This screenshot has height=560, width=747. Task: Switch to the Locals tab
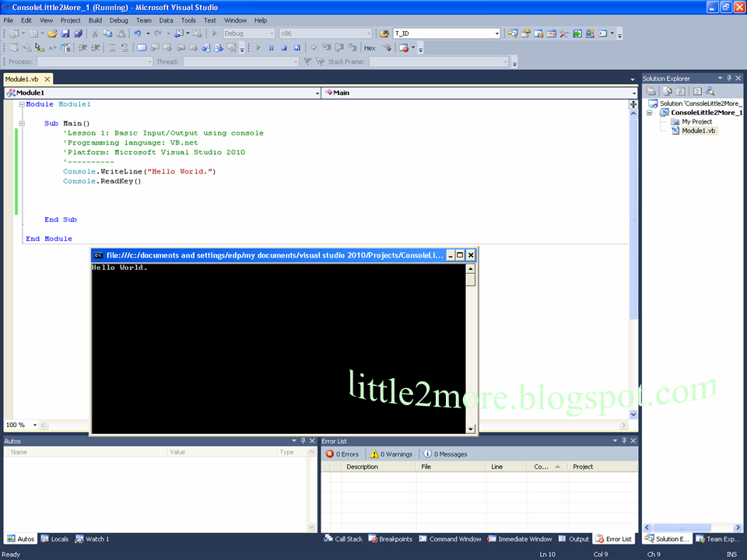point(54,539)
